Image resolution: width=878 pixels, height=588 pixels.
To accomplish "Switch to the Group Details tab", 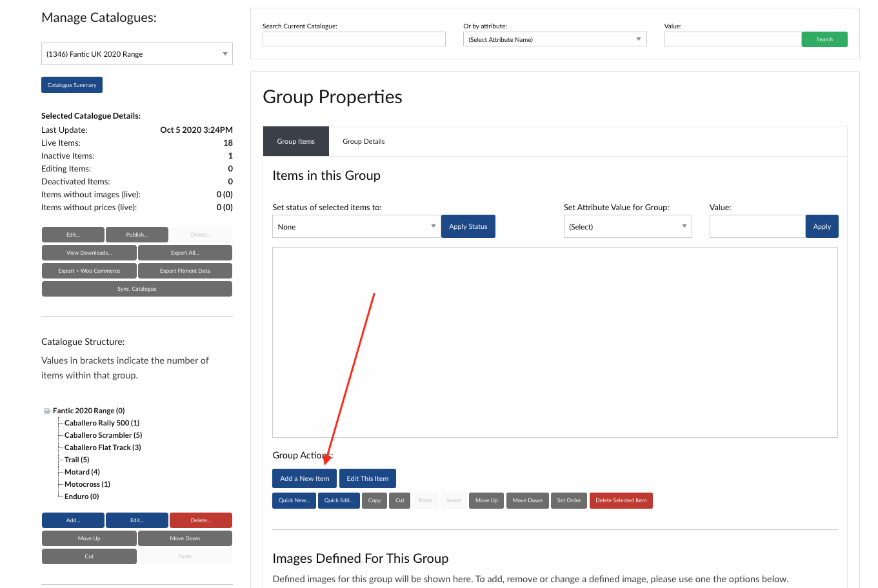I will (x=363, y=141).
